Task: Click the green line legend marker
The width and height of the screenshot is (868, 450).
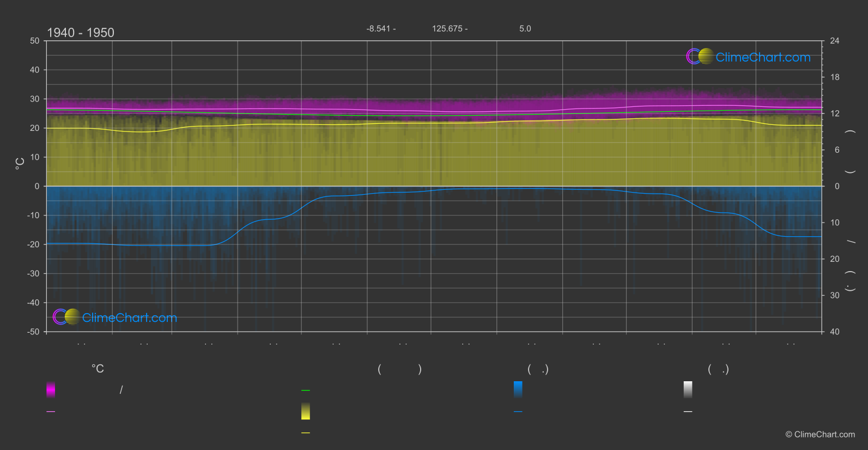Action: 306,391
